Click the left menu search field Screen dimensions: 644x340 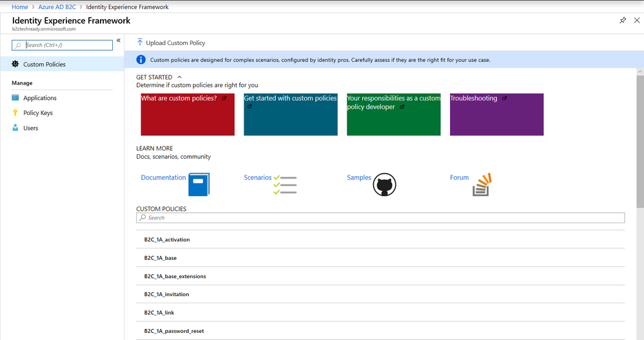(62, 45)
